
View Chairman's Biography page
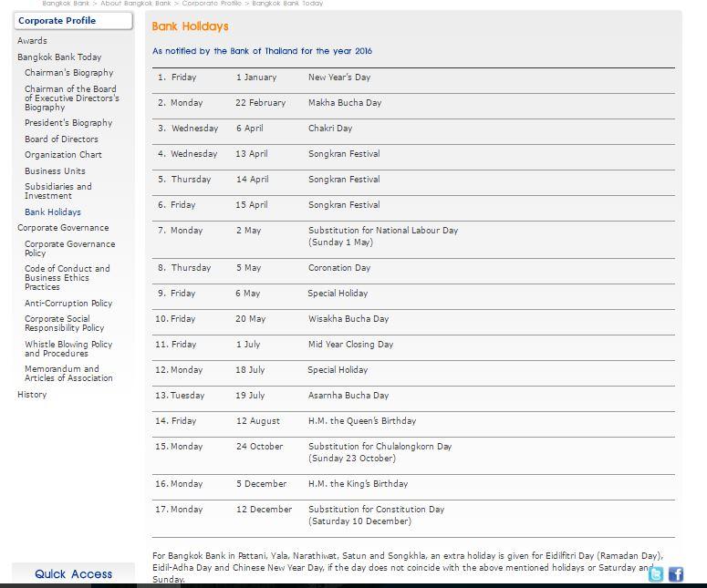(69, 73)
